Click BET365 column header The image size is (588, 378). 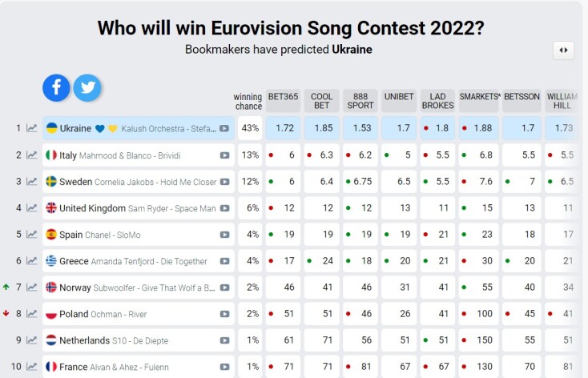pos(283,97)
